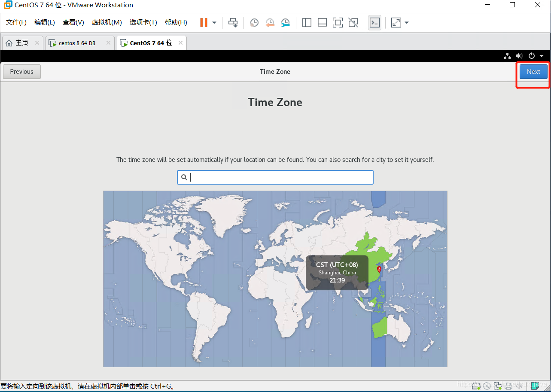Viewport: 551px width, 392px height.
Task: Toggle the library sidebar view icon
Action: [307, 22]
